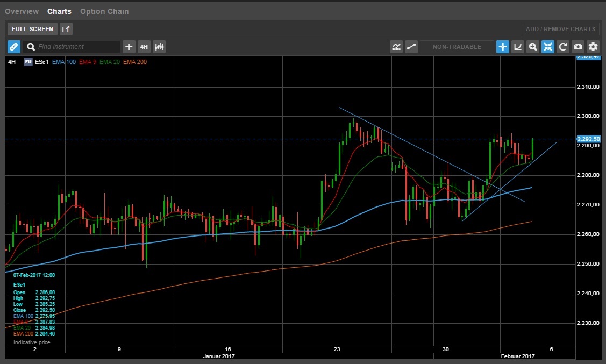
Task: Toggle the chart axis scale icon
Action: tap(517, 47)
